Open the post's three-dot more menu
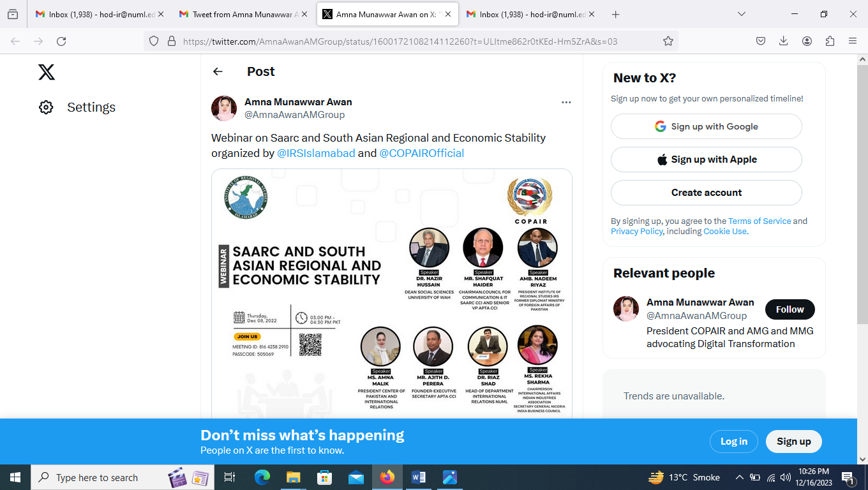This screenshot has height=490, width=868. click(566, 102)
